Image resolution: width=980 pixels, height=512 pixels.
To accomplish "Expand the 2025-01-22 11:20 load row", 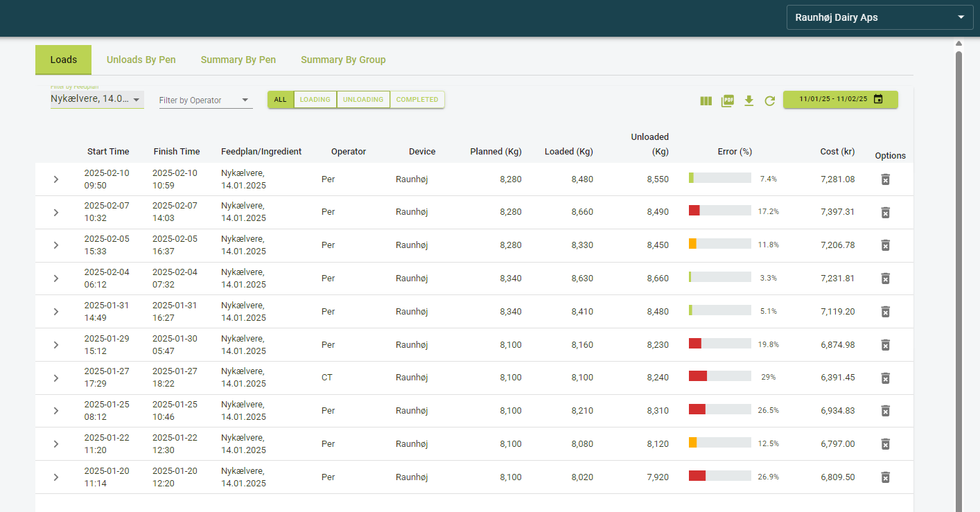I will coord(56,444).
